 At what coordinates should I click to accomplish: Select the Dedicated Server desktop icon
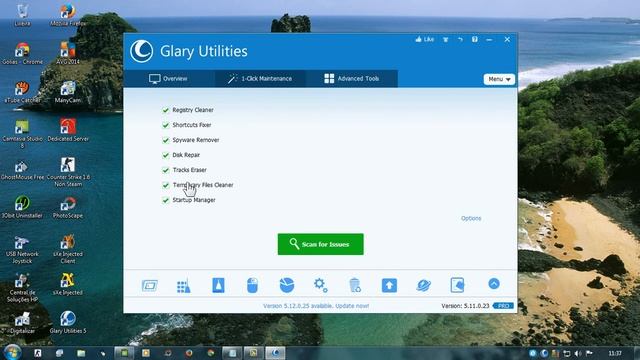click(x=68, y=130)
